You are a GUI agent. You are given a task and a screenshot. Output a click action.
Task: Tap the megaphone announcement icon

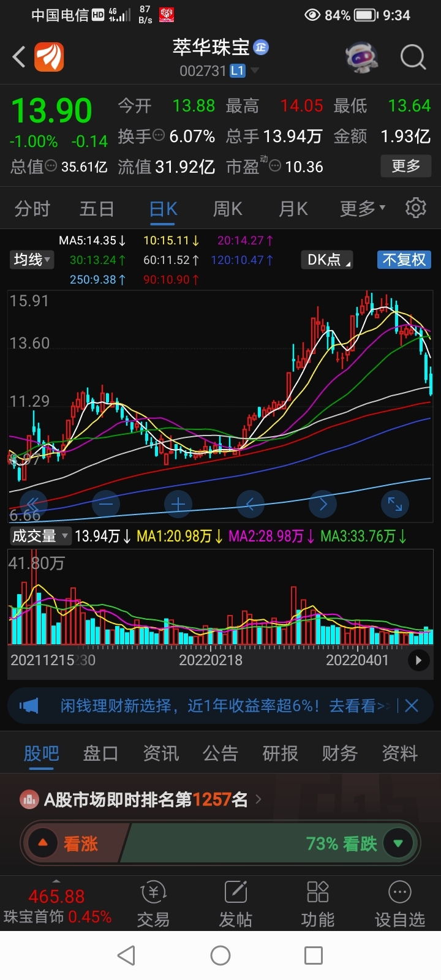pos(29,706)
